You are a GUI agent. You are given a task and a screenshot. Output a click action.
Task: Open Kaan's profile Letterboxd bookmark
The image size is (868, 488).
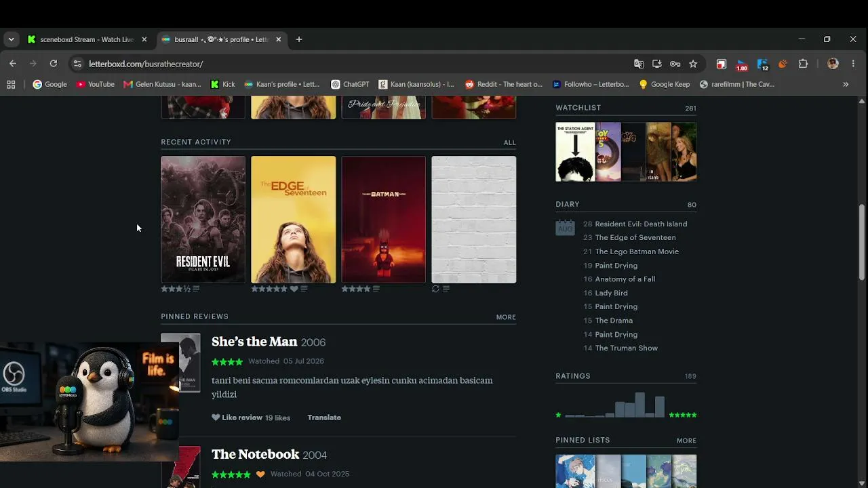click(x=282, y=85)
